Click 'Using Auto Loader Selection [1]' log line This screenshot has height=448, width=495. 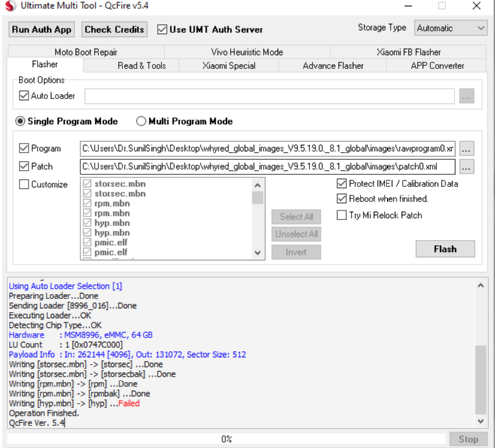pos(65,286)
